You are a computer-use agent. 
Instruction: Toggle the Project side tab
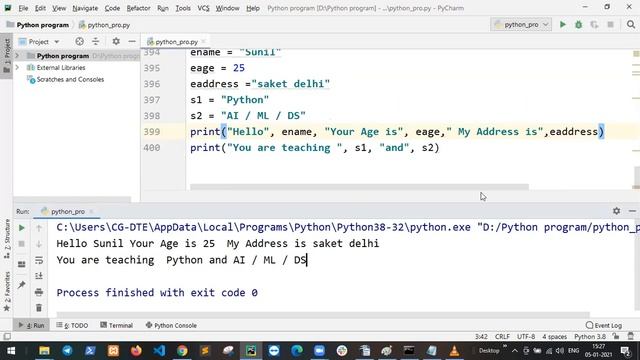(x=7, y=56)
